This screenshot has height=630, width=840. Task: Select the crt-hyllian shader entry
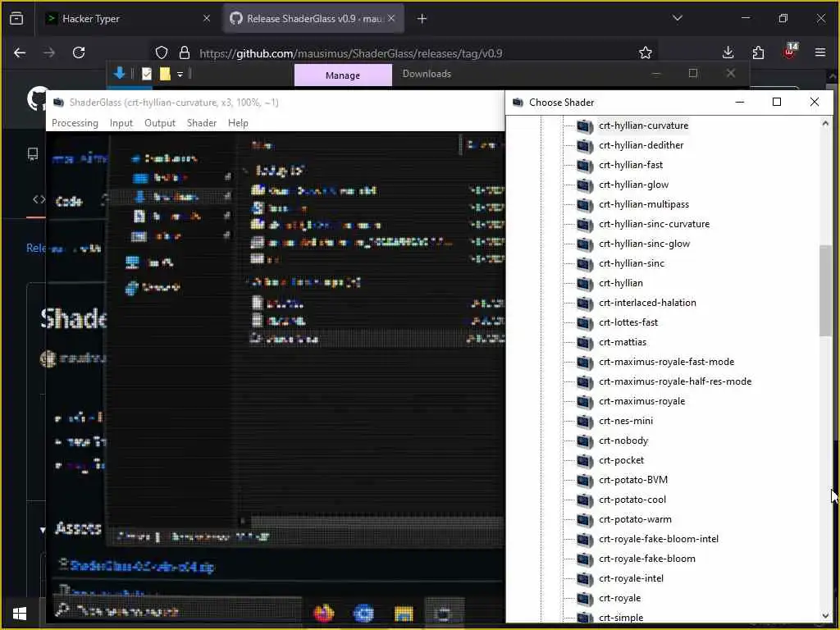(621, 283)
